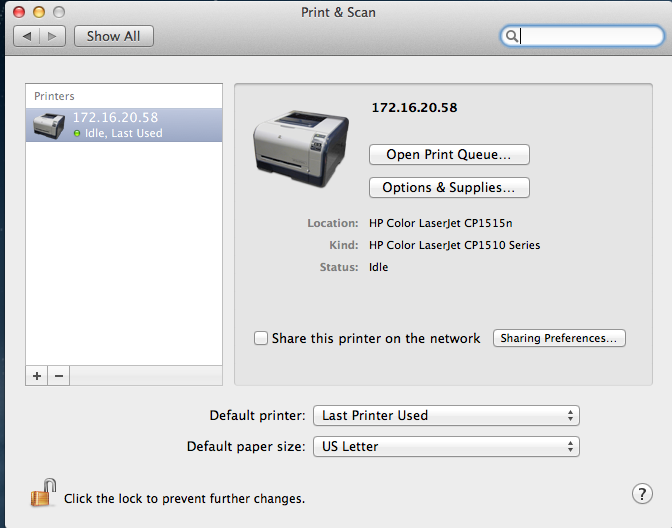The image size is (672, 528).
Task: Expand the Default paper size dropdown
Action: (x=446, y=446)
